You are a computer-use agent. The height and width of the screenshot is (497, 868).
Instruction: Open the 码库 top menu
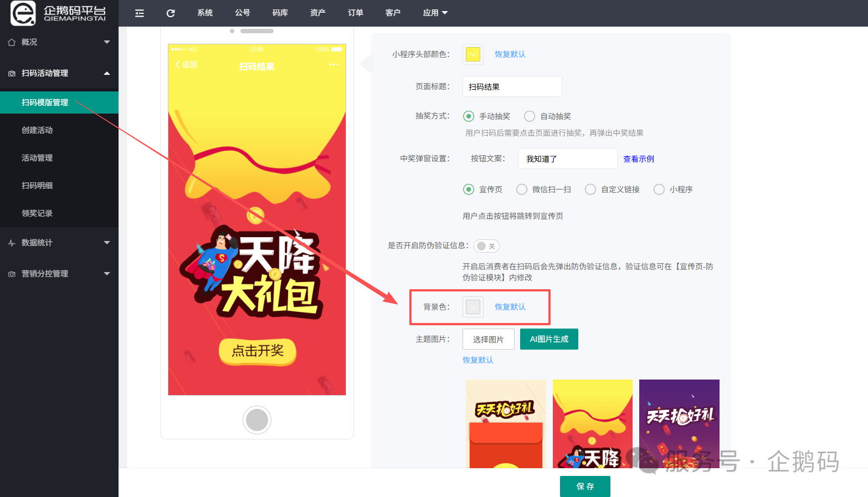tap(280, 13)
